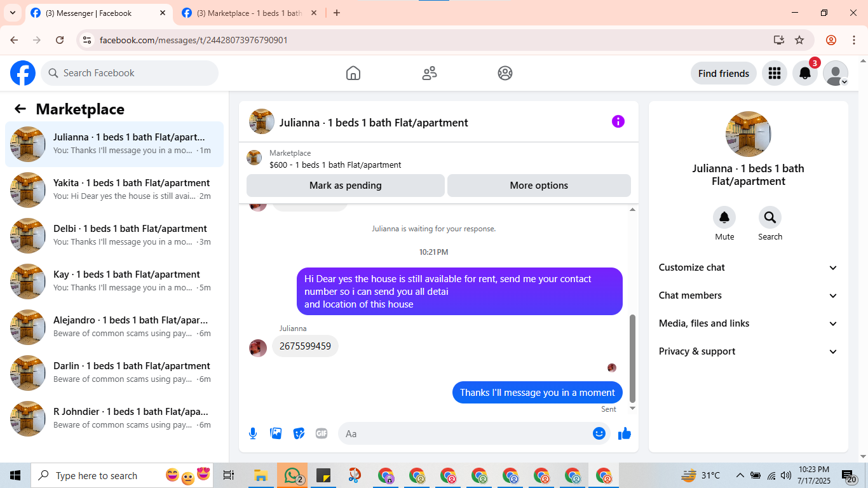Open the Darlin conversation
868x488 pixels.
(114, 373)
